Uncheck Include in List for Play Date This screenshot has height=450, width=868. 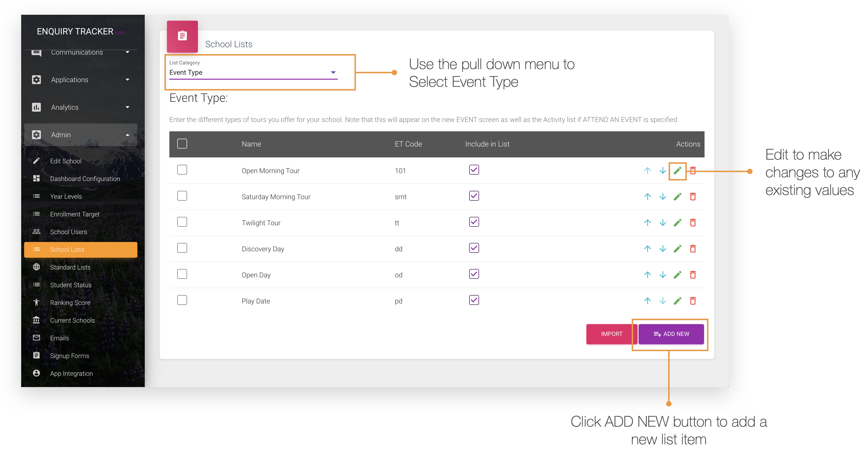[474, 300]
